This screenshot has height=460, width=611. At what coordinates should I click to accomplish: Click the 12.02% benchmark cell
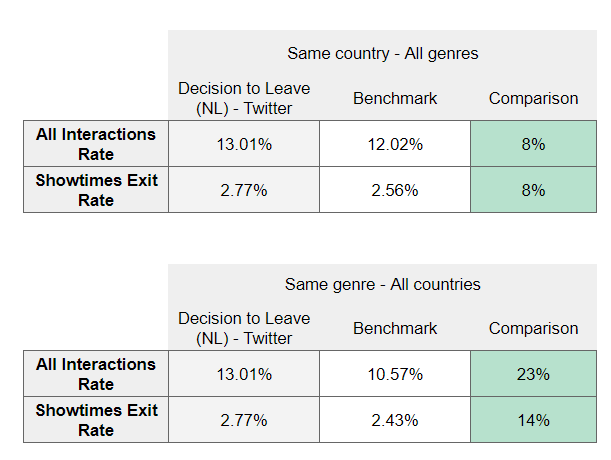click(395, 144)
